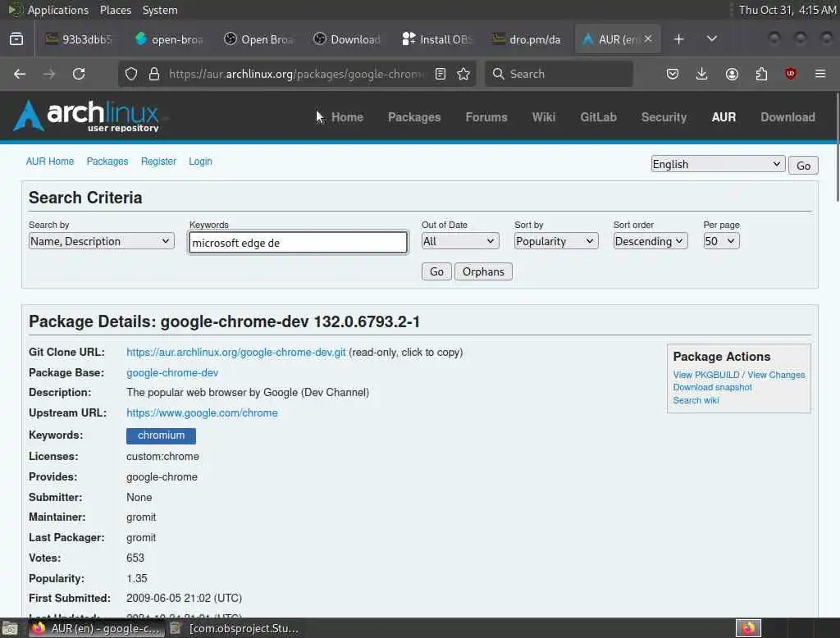This screenshot has width=840, height=638.
Task: Open the English language dropdown
Action: [718, 165]
